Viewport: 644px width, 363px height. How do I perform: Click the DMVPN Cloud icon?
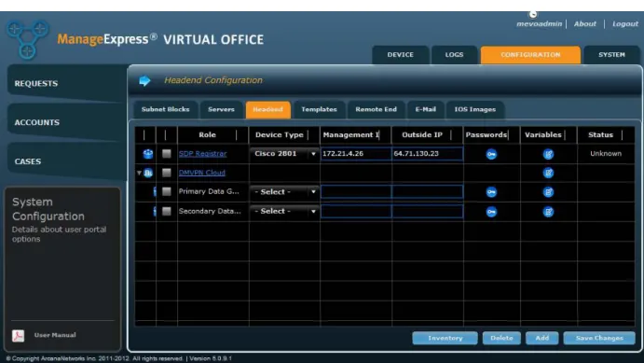[148, 173]
